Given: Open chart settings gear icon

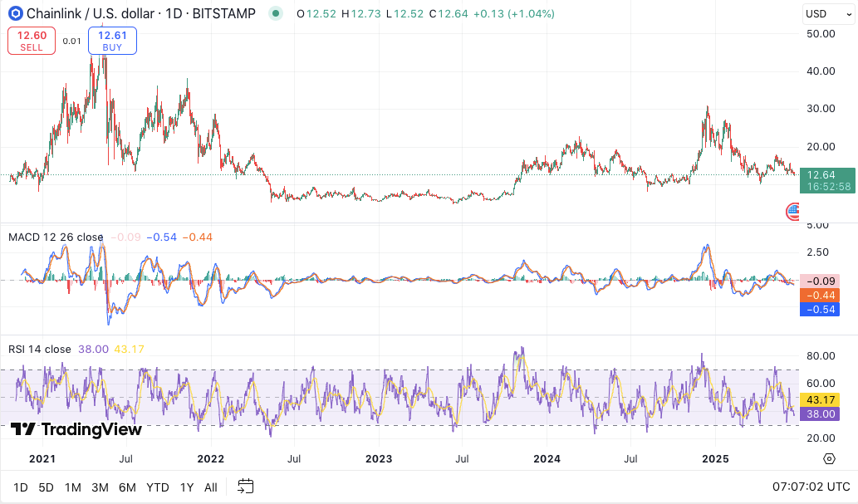Looking at the screenshot, I should [829, 458].
